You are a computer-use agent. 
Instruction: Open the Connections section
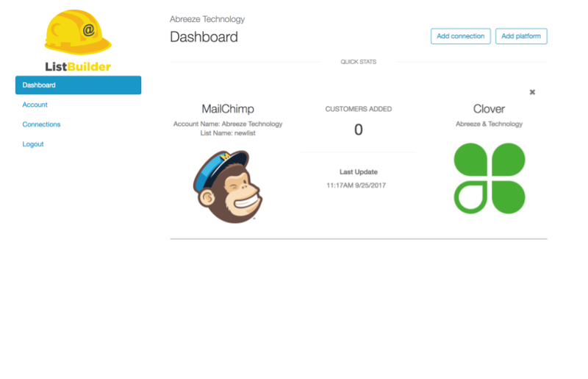[41, 124]
